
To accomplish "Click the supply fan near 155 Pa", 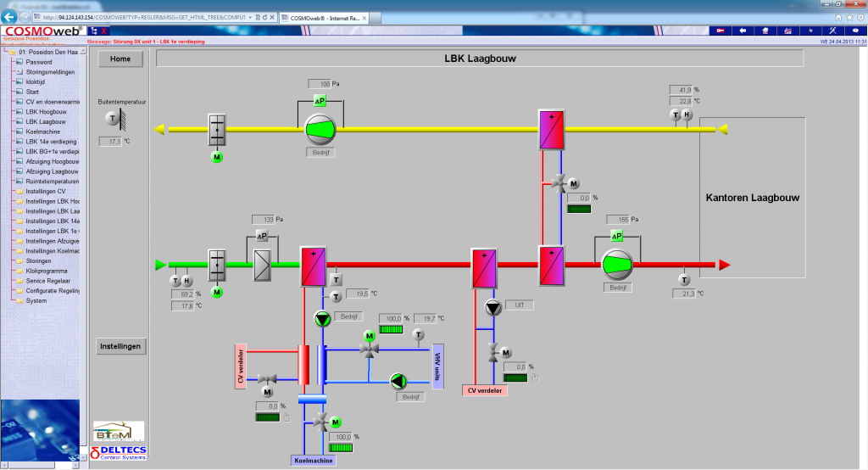I will click(617, 265).
